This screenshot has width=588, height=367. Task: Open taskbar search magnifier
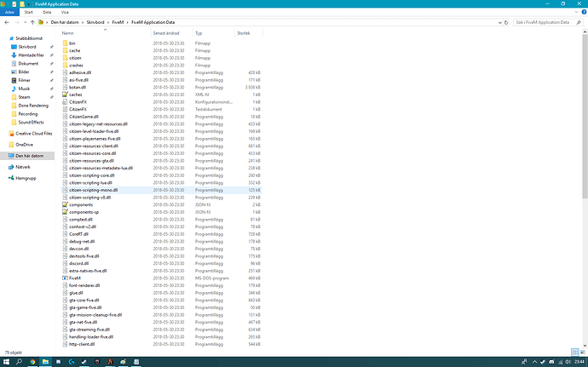(x=19, y=362)
